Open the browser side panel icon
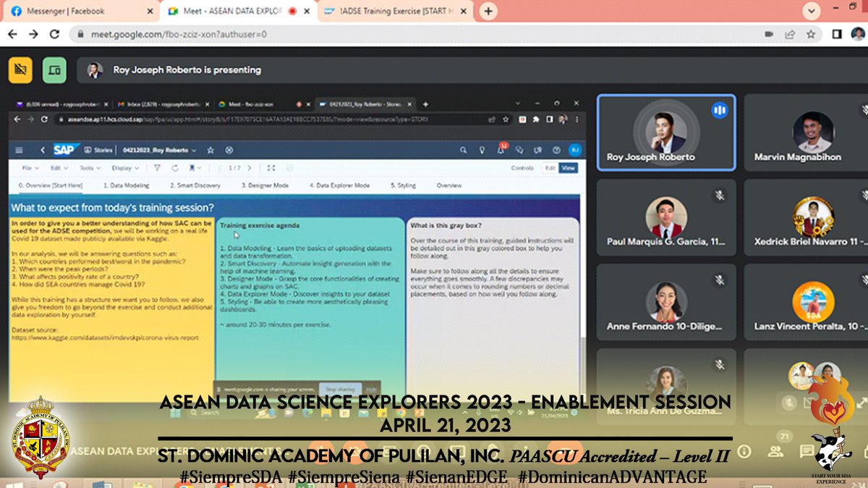This screenshot has width=868, height=488. [x=836, y=34]
